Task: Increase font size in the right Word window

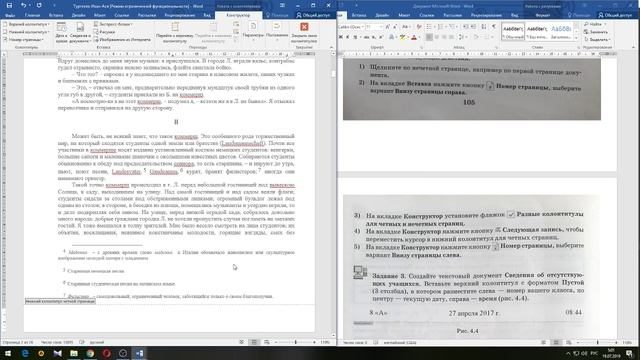Action: 388,27
